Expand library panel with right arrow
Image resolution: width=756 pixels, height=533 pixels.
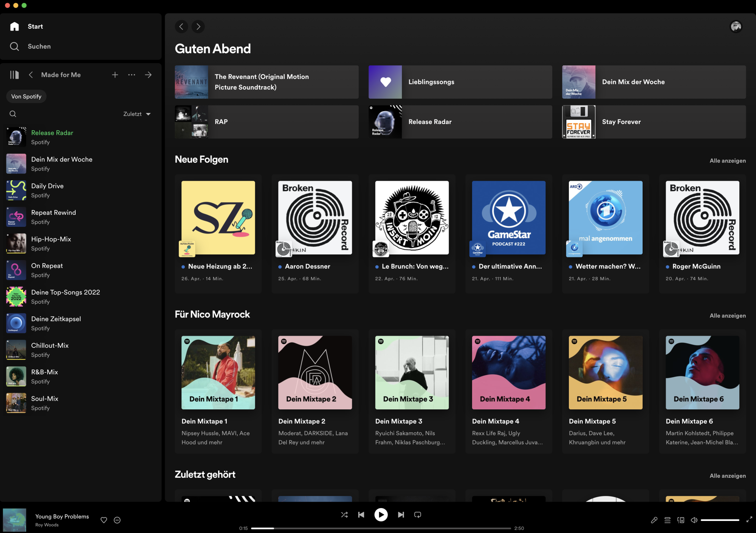[148, 75]
